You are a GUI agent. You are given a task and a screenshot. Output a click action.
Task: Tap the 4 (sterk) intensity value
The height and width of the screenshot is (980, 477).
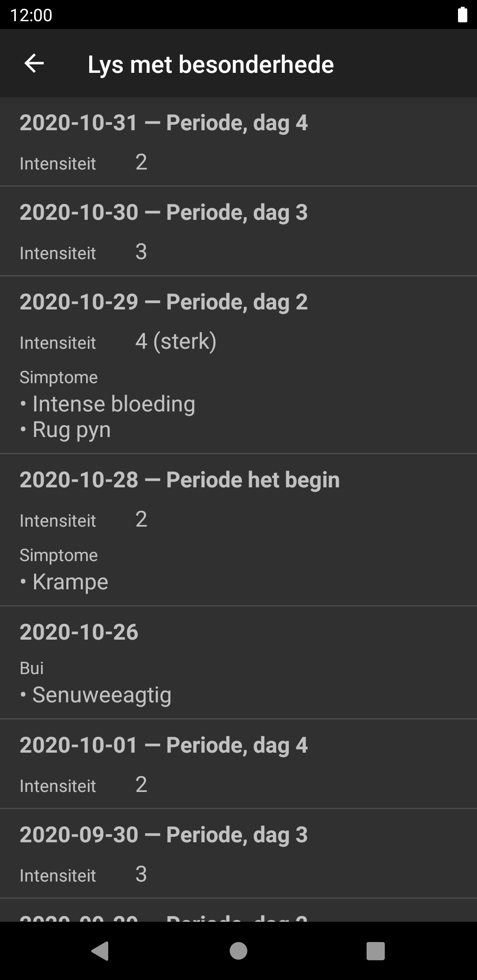[x=176, y=341]
